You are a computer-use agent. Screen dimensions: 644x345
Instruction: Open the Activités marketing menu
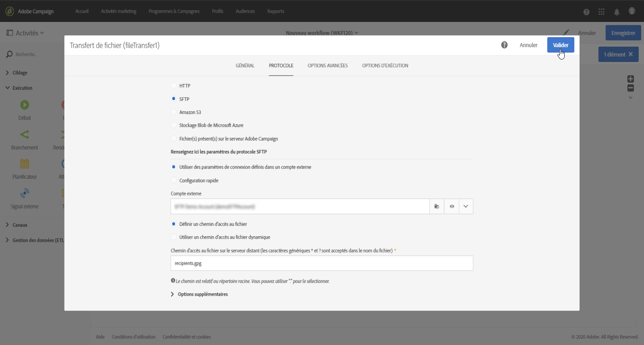point(119,11)
